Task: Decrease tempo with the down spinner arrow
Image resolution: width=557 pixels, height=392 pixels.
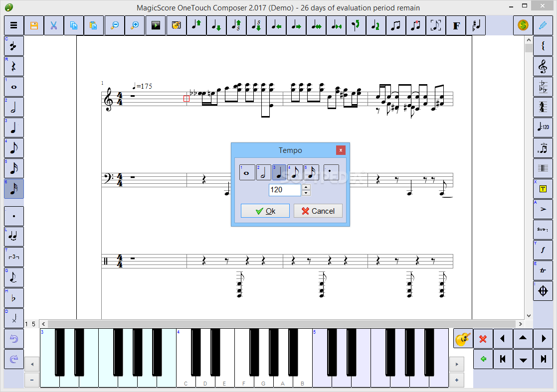Action: (306, 193)
